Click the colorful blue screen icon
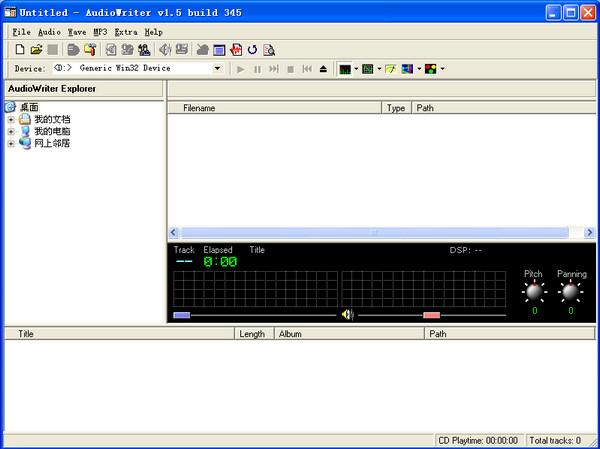The width and height of the screenshot is (600, 449). (x=408, y=69)
